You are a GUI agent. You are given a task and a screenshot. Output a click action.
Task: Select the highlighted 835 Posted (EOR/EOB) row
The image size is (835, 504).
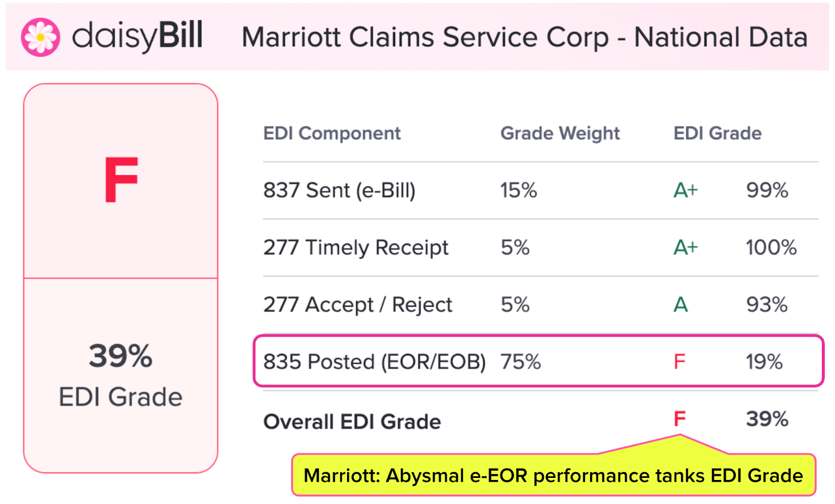click(x=374, y=362)
